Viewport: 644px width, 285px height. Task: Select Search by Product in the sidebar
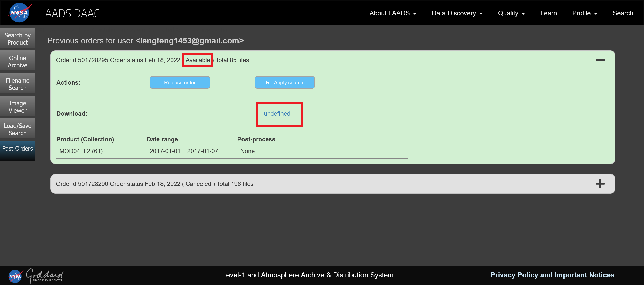tap(17, 39)
